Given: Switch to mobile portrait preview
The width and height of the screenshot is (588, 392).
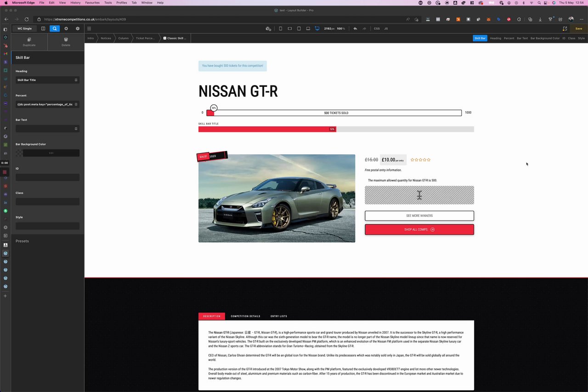Looking at the screenshot, I should pyautogui.click(x=281, y=28).
